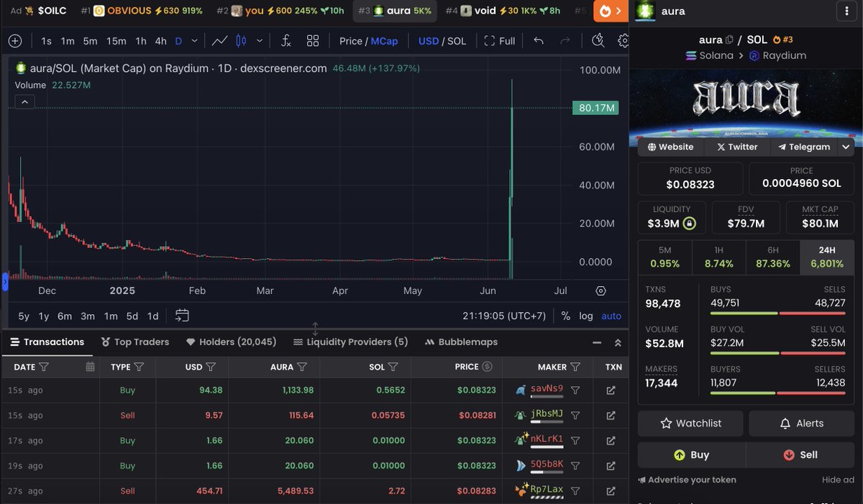Filter the USD column
The image size is (863, 504).
211,367
